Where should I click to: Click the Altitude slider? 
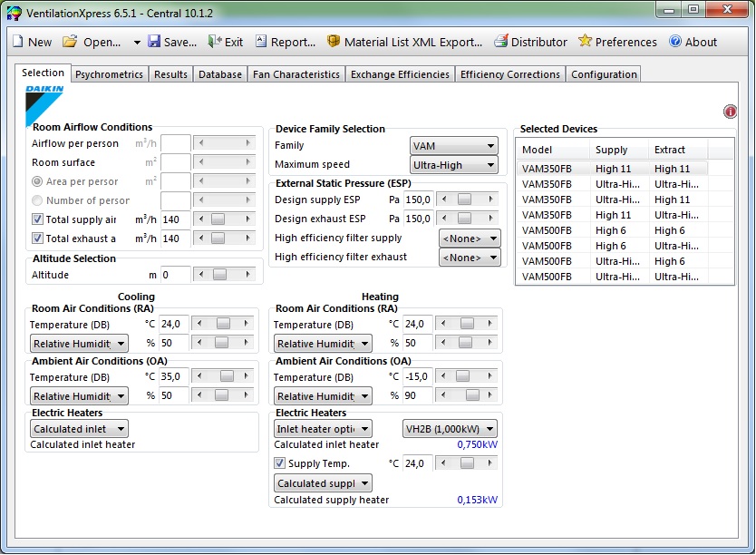(x=225, y=275)
